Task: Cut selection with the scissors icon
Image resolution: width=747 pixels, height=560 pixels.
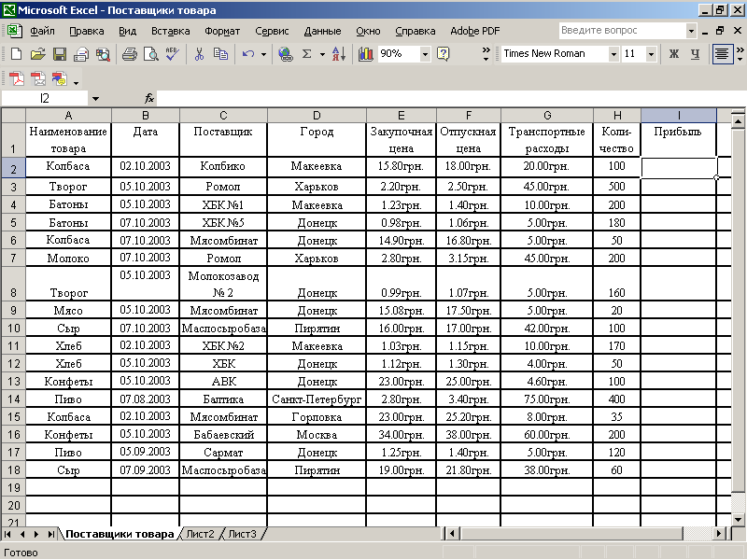Action: point(199,54)
